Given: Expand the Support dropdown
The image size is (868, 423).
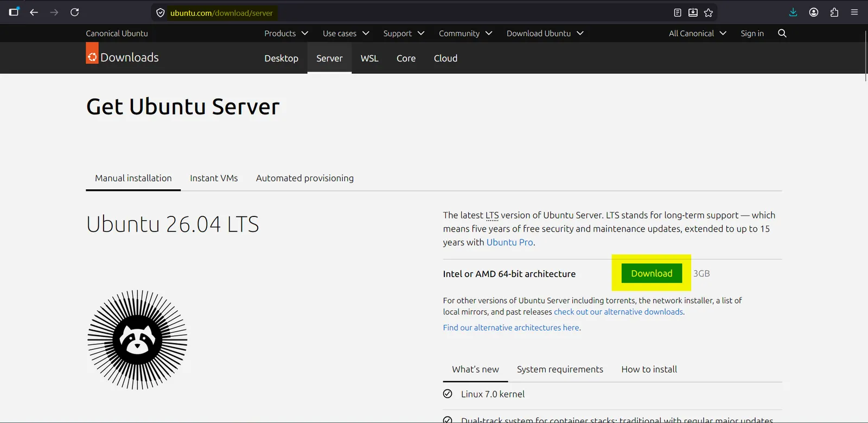Looking at the screenshot, I should (x=404, y=33).
